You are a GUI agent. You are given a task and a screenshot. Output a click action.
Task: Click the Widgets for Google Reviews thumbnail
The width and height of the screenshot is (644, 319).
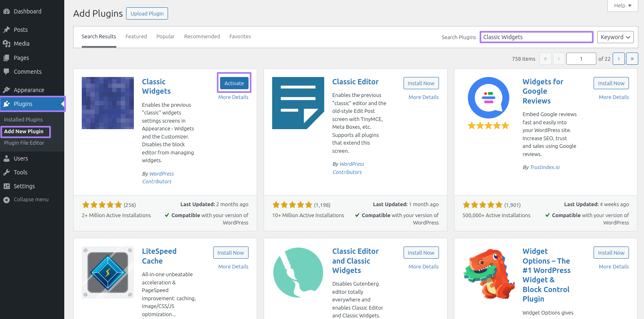click(488, 103)
